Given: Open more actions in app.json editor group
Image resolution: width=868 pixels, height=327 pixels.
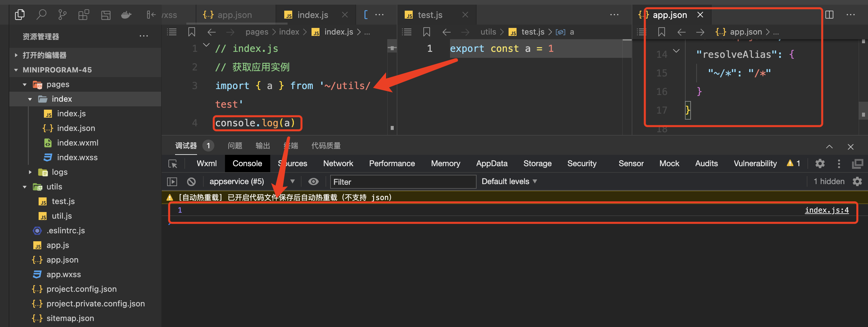Looking at the screenshot, I should point(850,15).
